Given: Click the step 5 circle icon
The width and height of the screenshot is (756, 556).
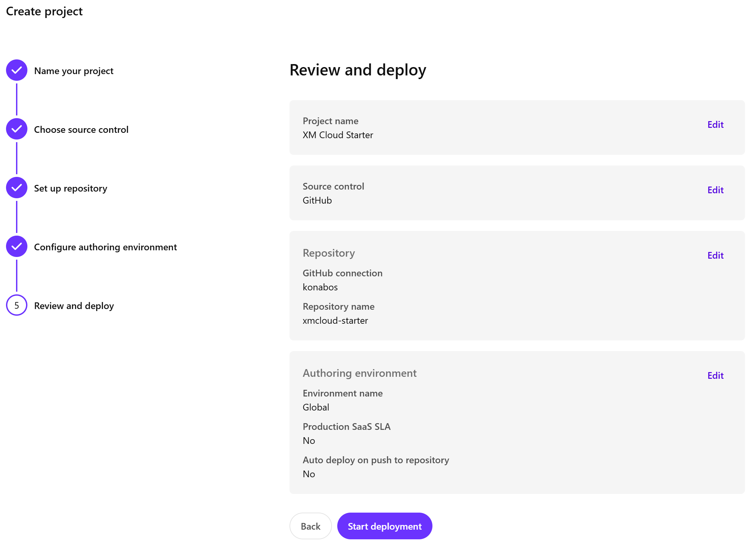Looking at the screenshot, I should click(x=16, y=306).
